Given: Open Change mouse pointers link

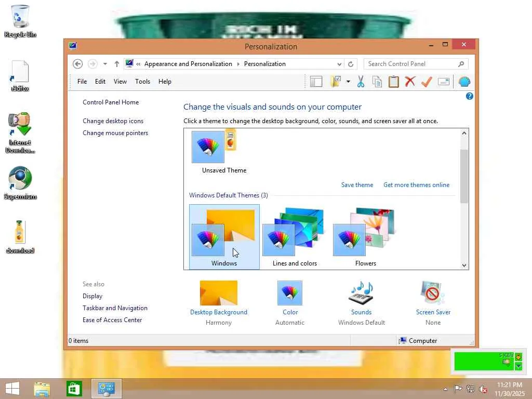Looking at the screenshot, I should pos(115,133).
